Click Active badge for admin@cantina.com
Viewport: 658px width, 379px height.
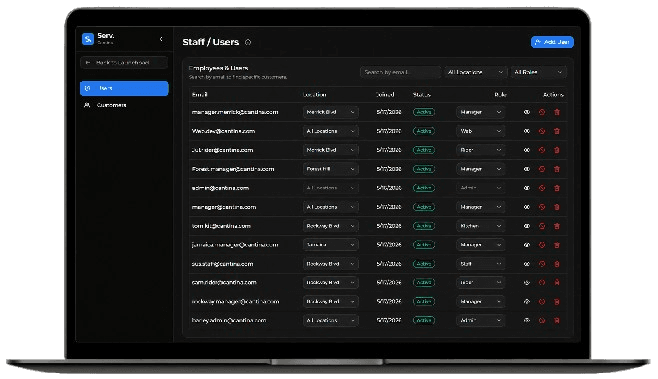click(424, 188)
